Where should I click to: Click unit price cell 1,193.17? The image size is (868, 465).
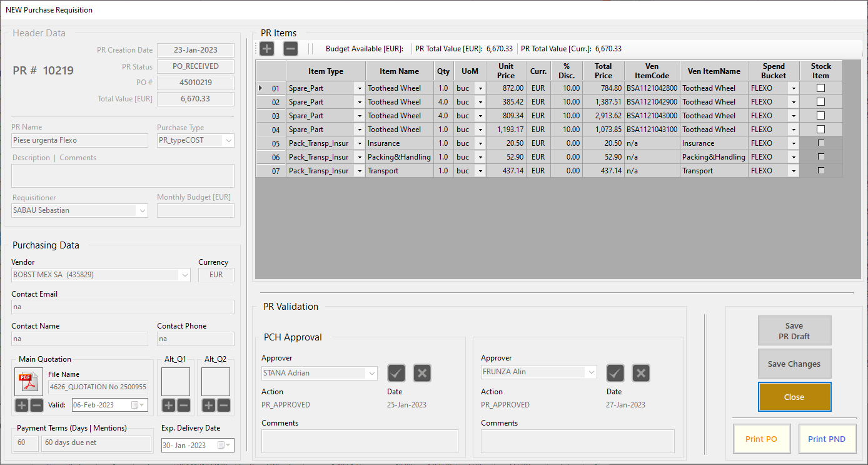pyautogui.click(x=507, y=130)
